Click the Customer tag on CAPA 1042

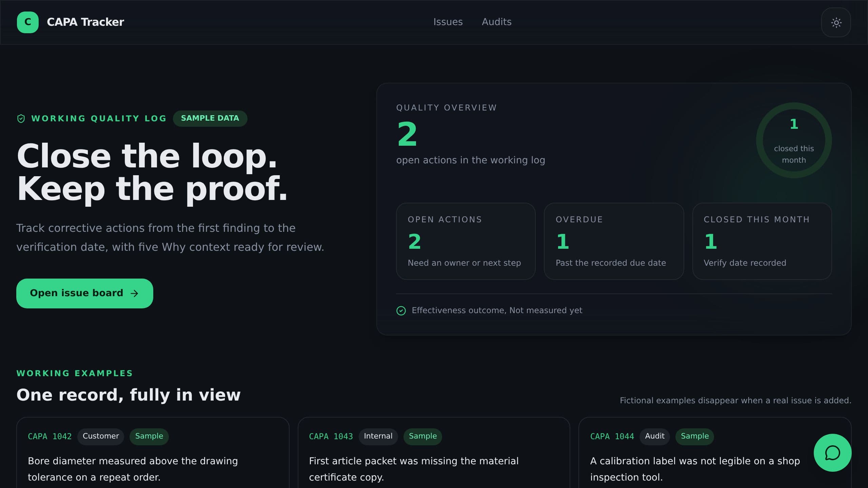click(101, 436)
